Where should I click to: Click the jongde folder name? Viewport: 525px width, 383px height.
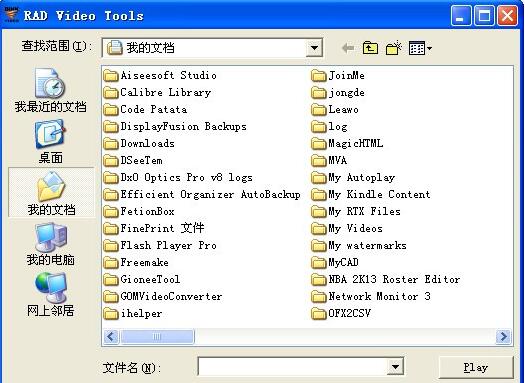coord(347,93)
